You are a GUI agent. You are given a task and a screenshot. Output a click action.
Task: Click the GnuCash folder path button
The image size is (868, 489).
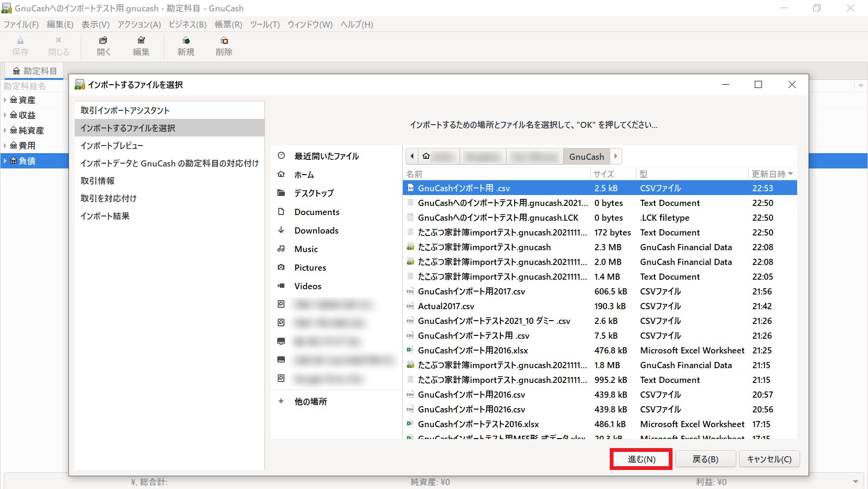[586, 156]
